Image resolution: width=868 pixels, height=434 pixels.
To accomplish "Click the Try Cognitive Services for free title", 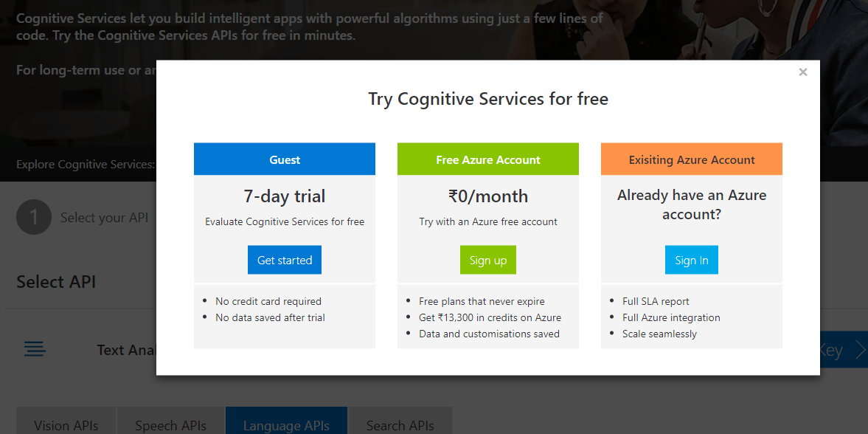I will pyautogui.click(x=488, y=99).
